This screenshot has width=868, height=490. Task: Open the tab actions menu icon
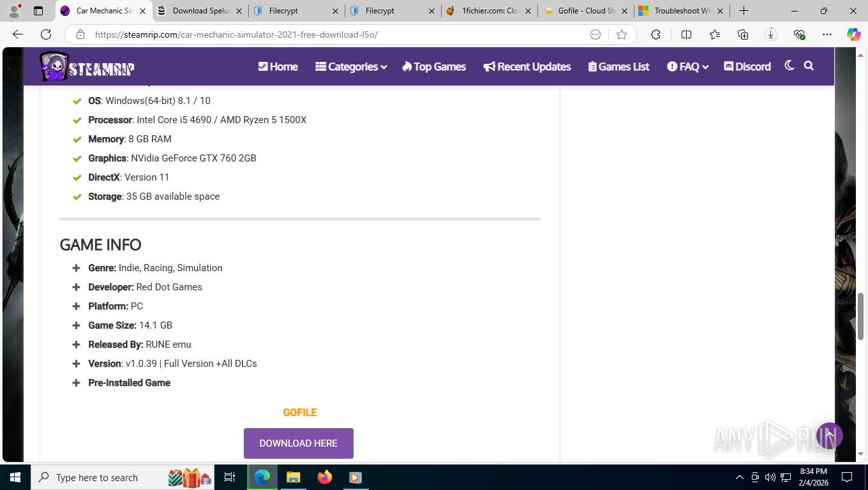tap(38, 11)
